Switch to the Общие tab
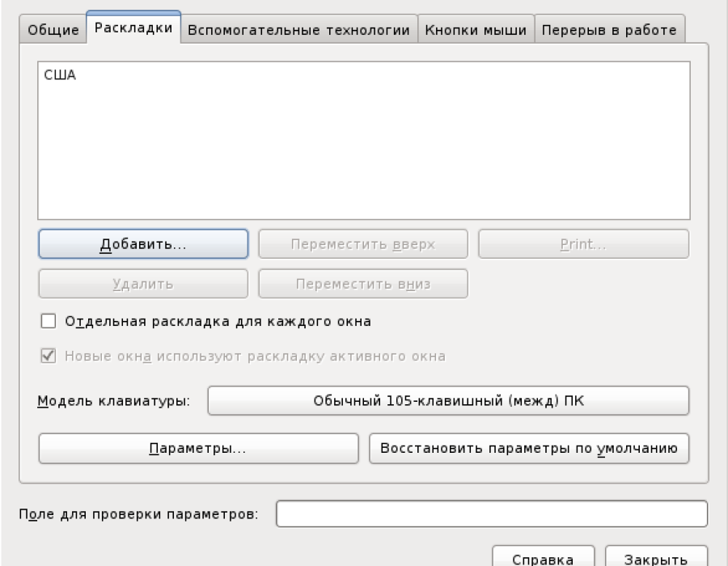This screenshot has width=728, height=566. (53, 30)
